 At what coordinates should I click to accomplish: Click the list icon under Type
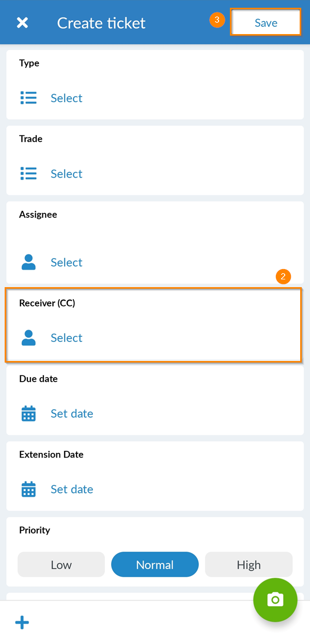pos(28,98)
